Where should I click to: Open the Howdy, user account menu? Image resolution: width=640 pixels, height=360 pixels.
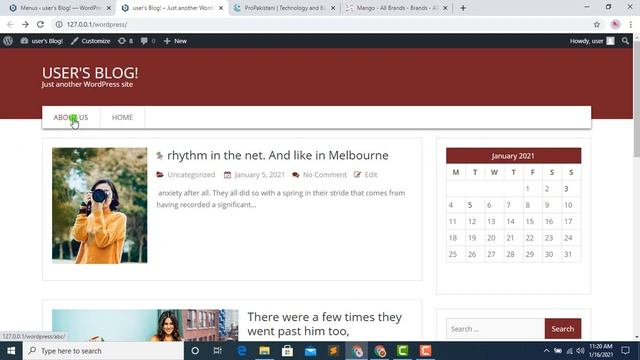click(x=592, y=41)
